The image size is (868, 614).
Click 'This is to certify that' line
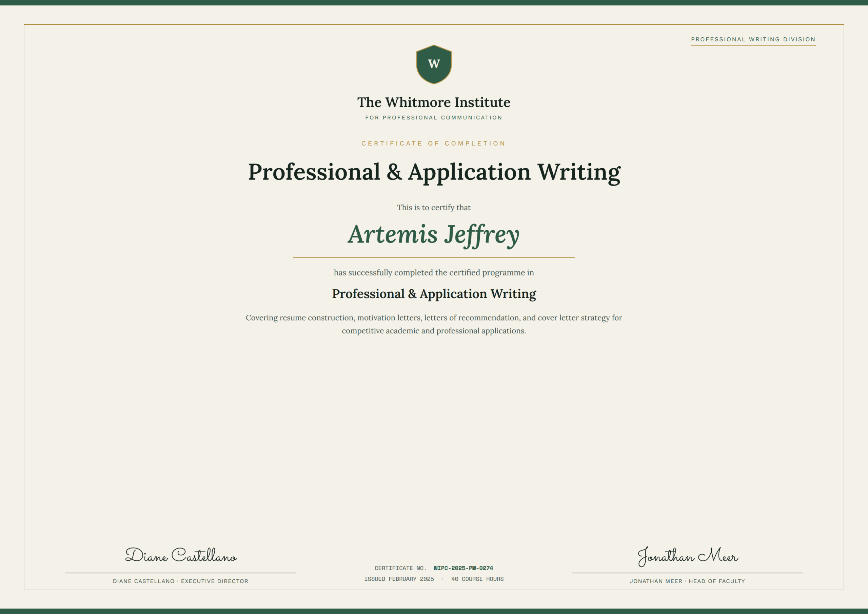point(434,207)
